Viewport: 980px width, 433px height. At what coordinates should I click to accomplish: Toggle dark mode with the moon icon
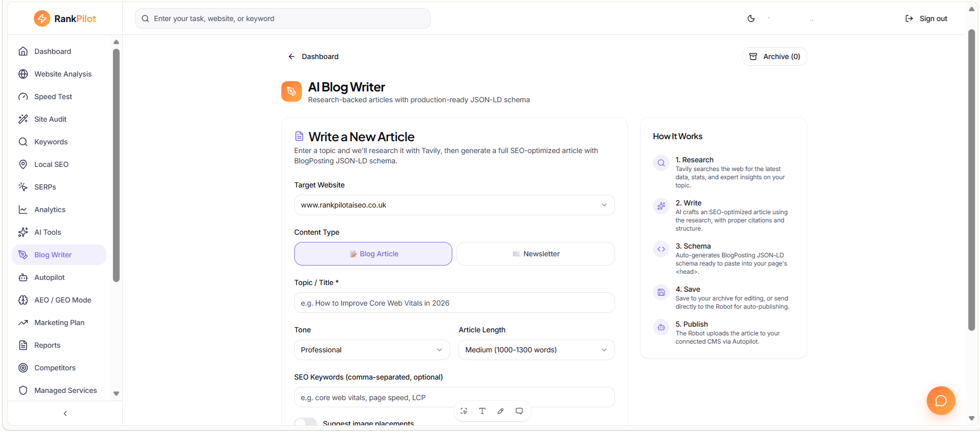[x=751, y=18]
